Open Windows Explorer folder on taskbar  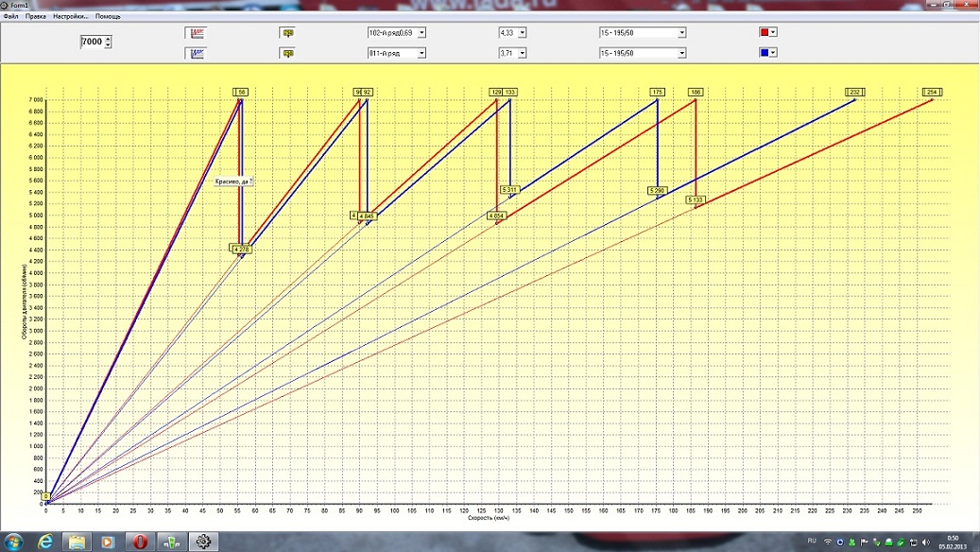(77, 542)
